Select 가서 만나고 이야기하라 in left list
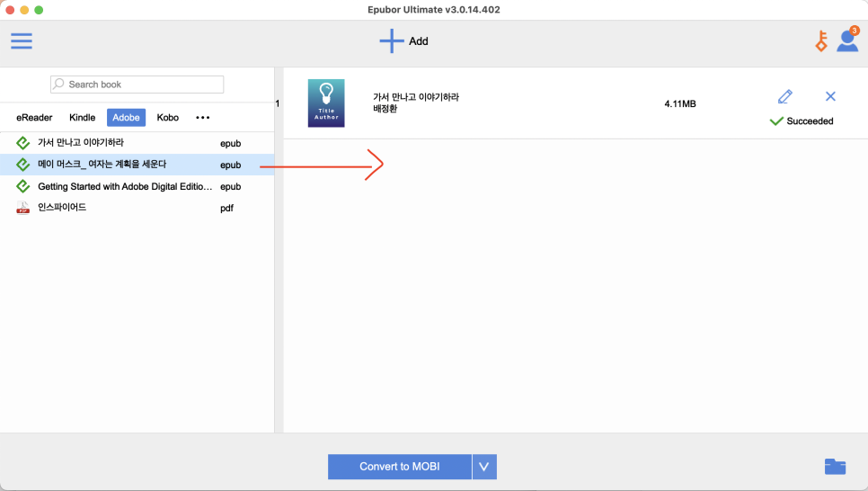The image size is (868, 491). point(137,143)
